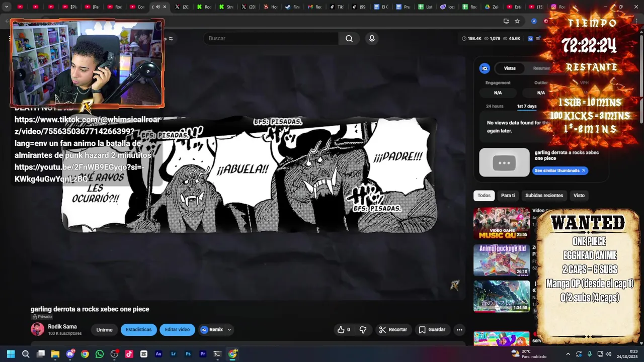Click See similar thumbnails link
Viewport: 644px width, 362px height.
coord(560,170)
